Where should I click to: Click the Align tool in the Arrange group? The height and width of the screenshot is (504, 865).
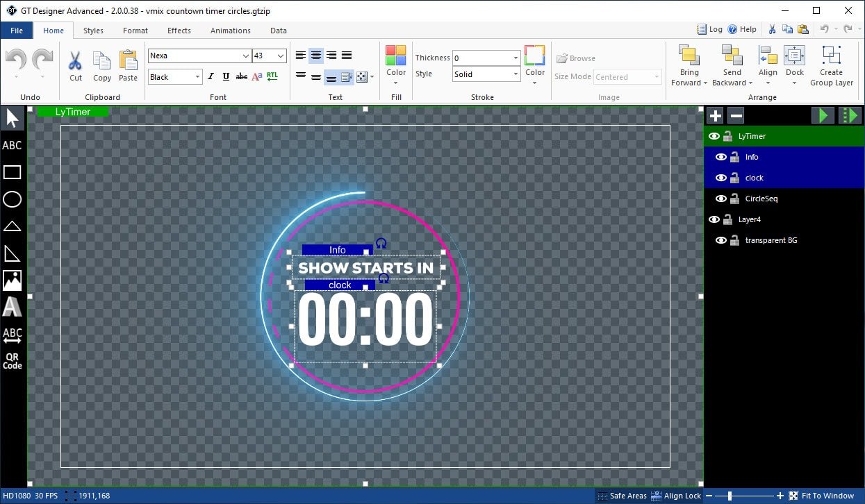pyautogui.click(x=768, y=66)
